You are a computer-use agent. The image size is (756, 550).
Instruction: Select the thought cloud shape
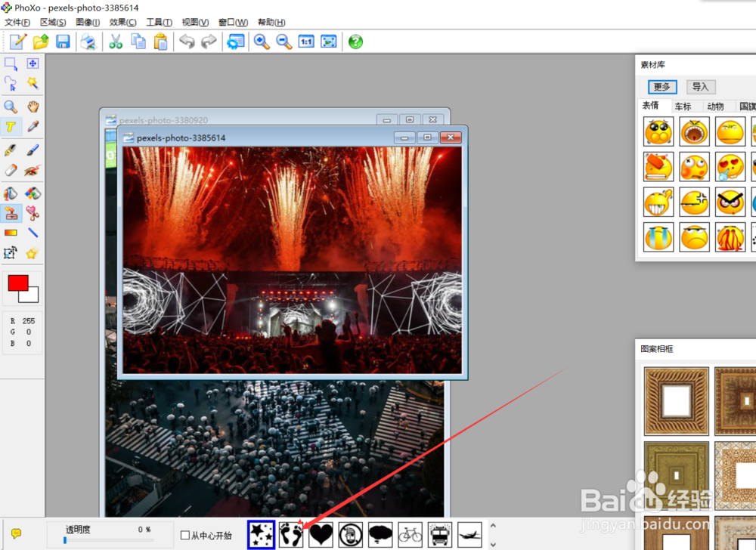(380, 535)
